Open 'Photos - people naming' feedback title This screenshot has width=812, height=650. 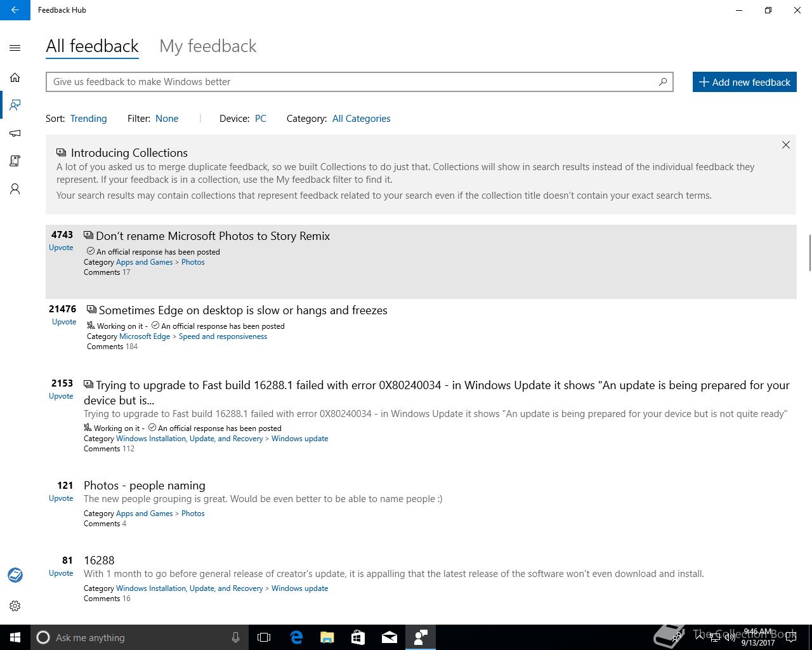point(145,485)
